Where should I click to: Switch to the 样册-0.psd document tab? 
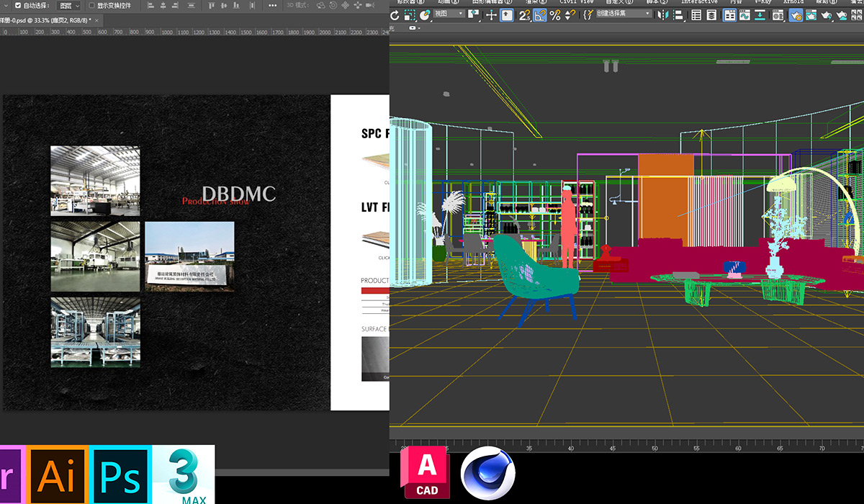coord(46,20)
